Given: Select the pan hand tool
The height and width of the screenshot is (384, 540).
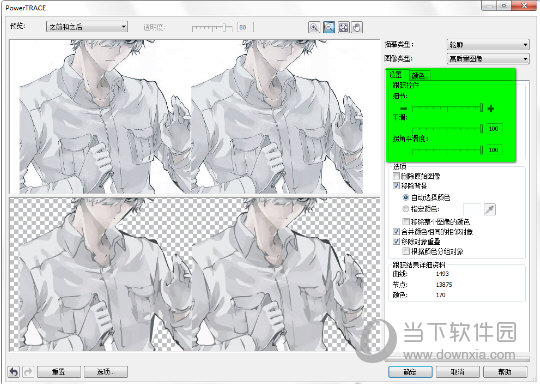Looking at the screenshot, I should [357, 27].
